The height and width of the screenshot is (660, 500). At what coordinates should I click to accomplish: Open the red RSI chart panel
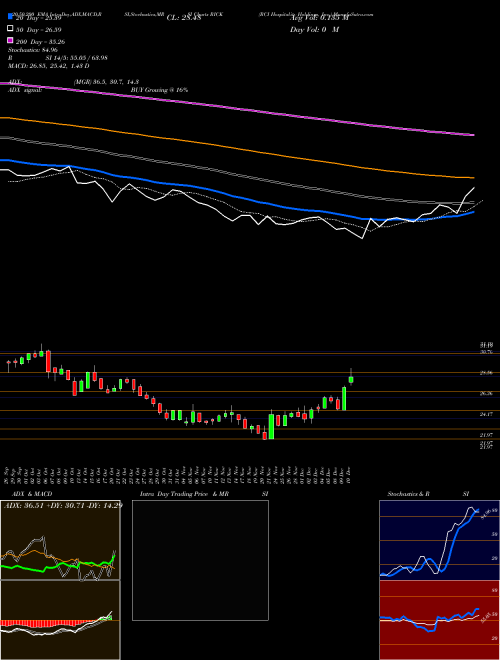tap(439, 620)
